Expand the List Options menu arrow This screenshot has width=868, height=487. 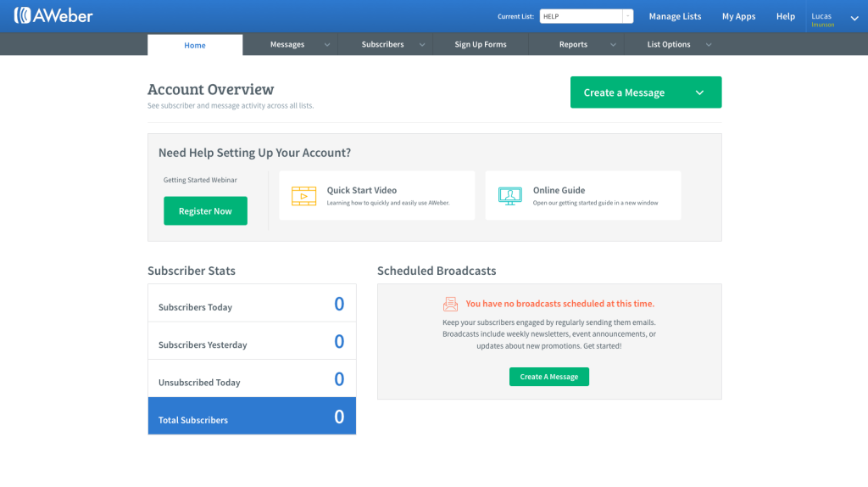coord(709,45)
